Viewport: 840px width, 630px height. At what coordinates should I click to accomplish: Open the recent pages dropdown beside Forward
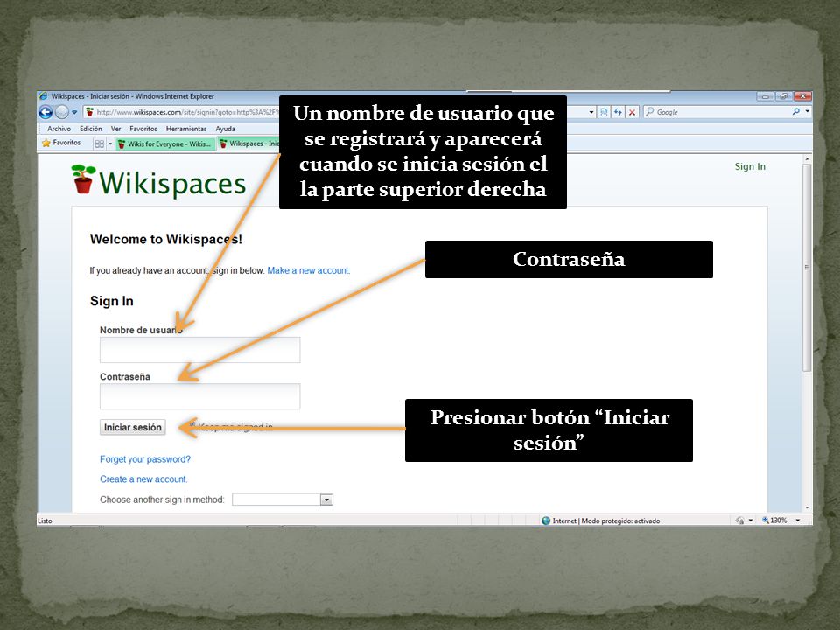74,113
